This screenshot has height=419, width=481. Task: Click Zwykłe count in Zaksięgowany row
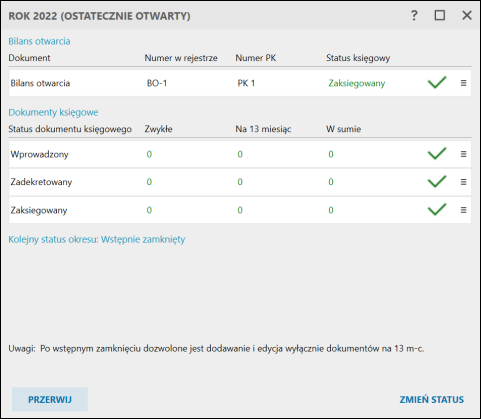[x=149, y=210]
